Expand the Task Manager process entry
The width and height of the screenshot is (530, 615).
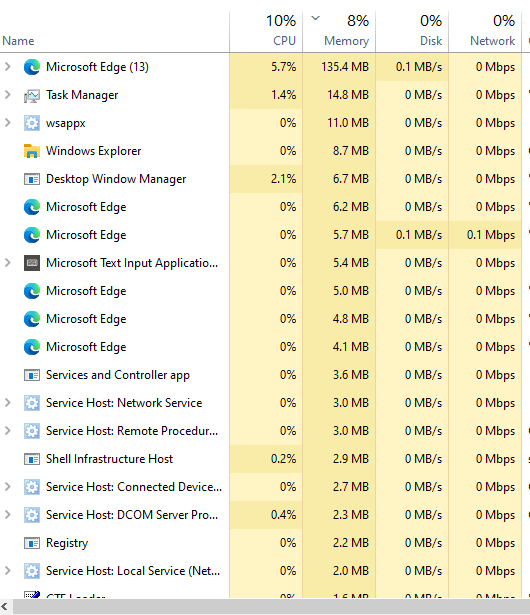7,95
